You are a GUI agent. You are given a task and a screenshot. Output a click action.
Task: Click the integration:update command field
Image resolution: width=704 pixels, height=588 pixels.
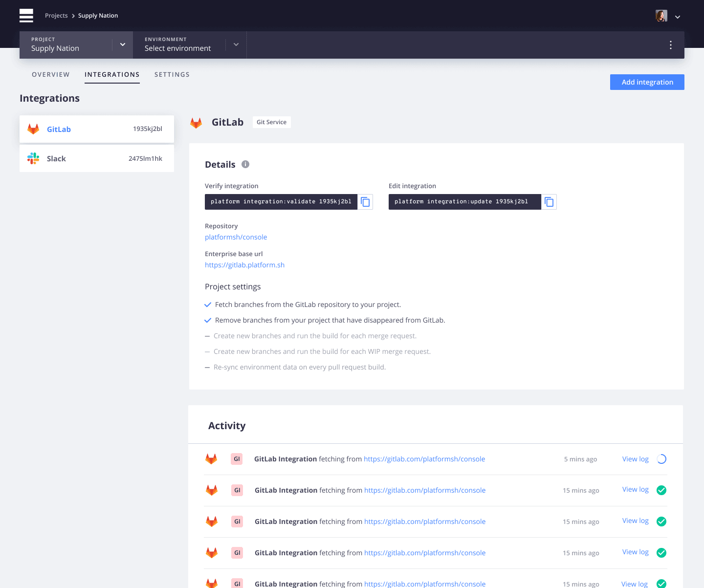[465, 202]
